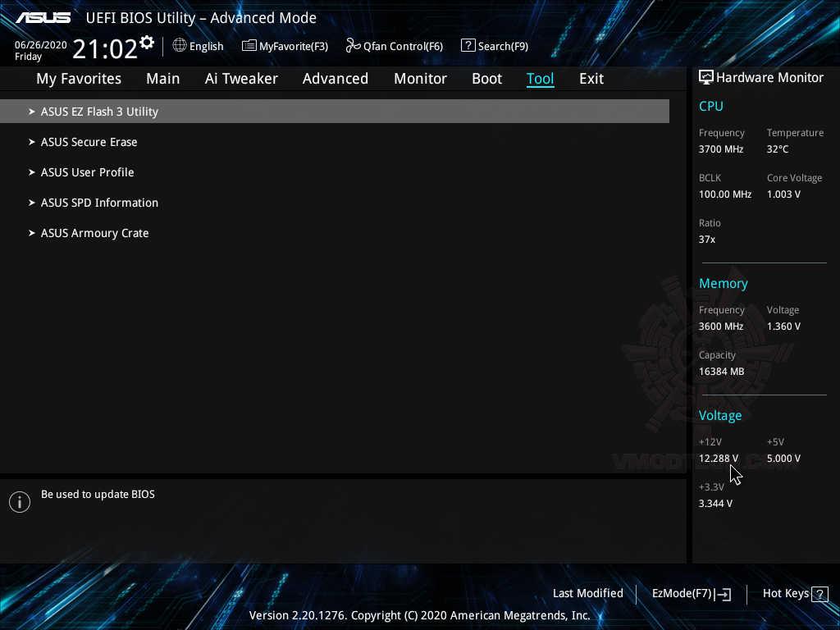Click Memory voltage 1.360 V
840x630 pixels.
(783, 326)
